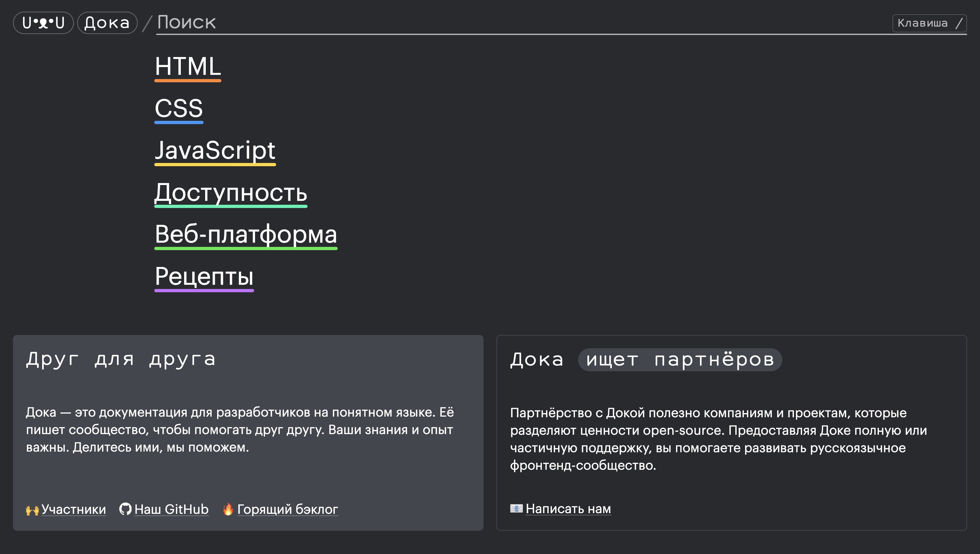
Task: Click the GitHub octocat icon
Action: (x=125, y=509)
